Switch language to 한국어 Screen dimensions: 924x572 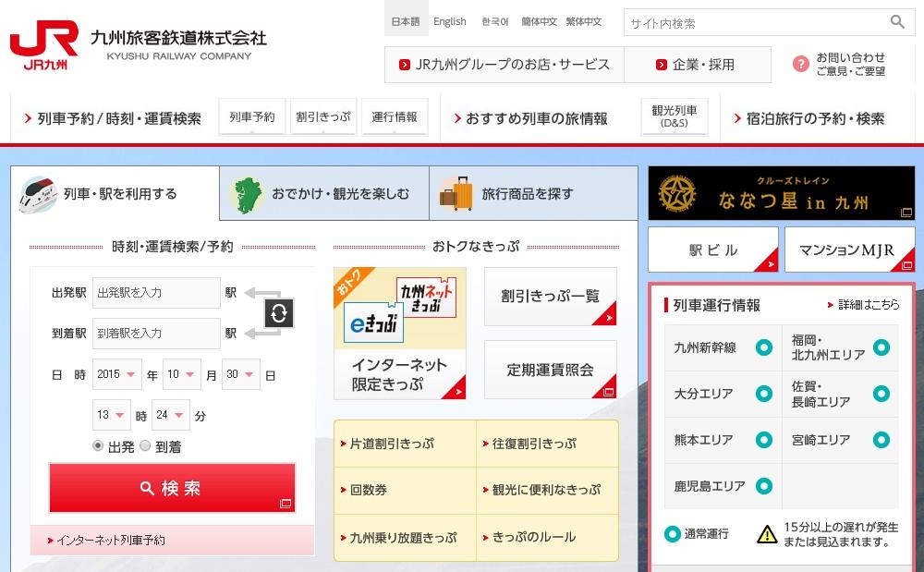[x=495, y=22]
